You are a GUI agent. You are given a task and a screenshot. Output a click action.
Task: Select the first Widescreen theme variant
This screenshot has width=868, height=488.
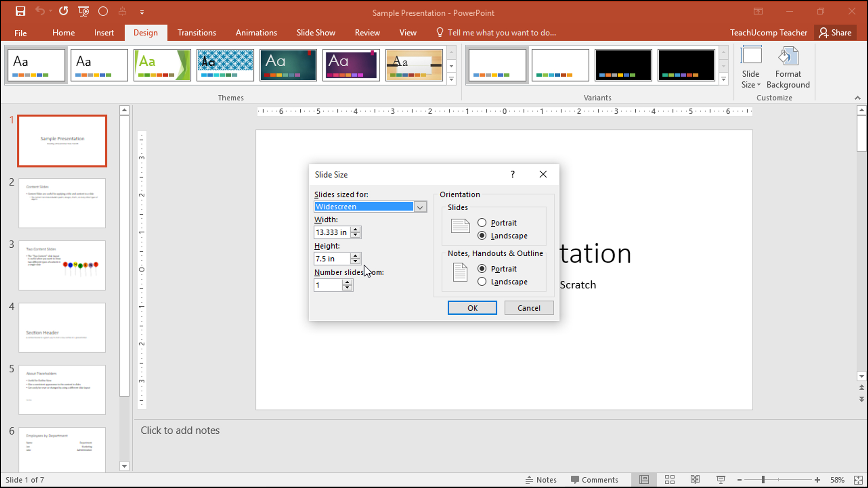(498, 65)
